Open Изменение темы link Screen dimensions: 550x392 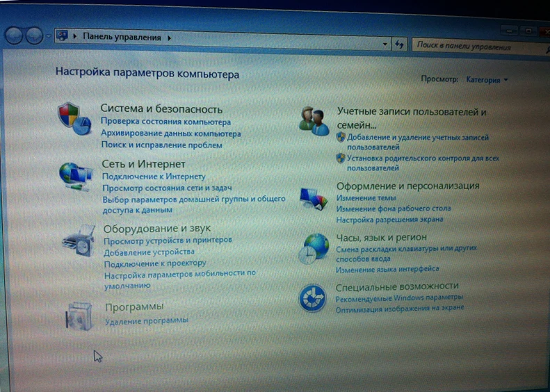pyautogui.click(x=366, y=198)
